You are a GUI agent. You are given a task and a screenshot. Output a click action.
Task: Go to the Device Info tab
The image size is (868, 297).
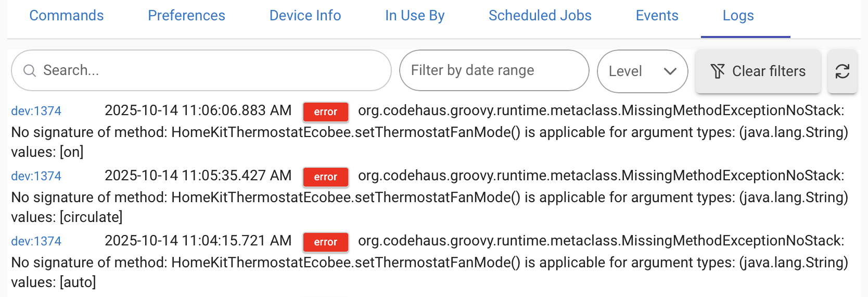pos(305,16)
